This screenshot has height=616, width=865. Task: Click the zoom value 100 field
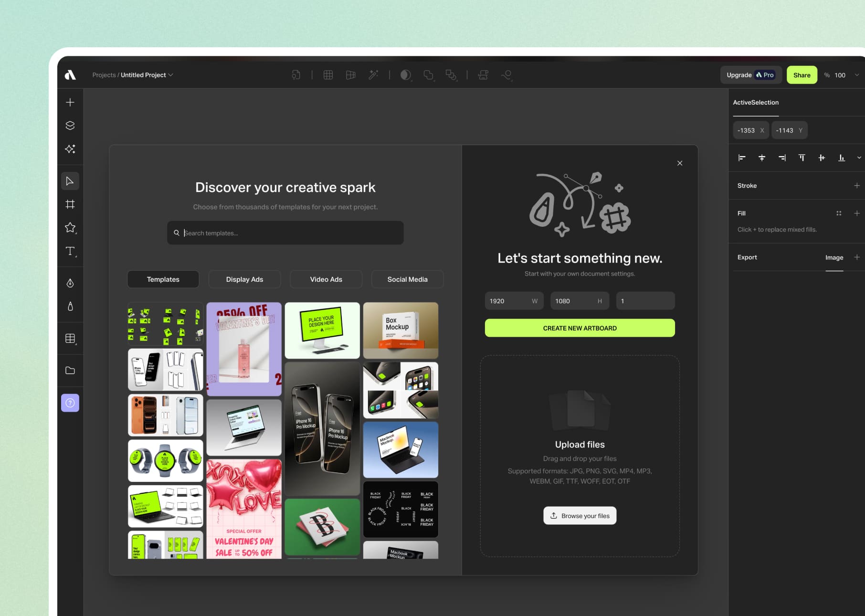[840, 75]
